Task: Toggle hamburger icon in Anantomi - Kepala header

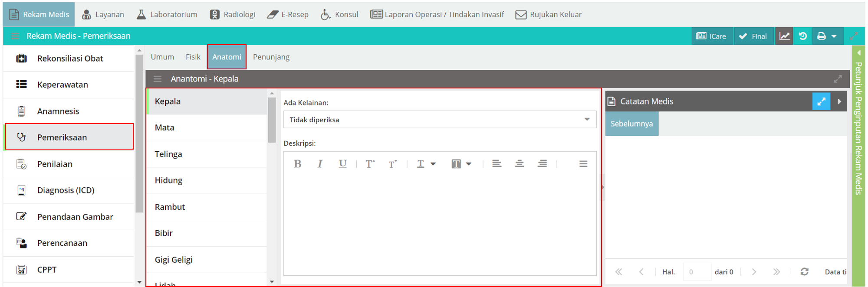Action: coord(158,79)
